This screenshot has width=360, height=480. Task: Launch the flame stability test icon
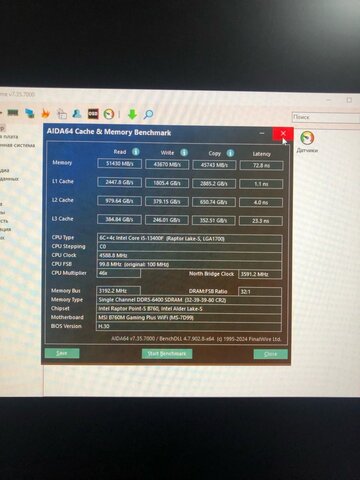pos(45,114)
